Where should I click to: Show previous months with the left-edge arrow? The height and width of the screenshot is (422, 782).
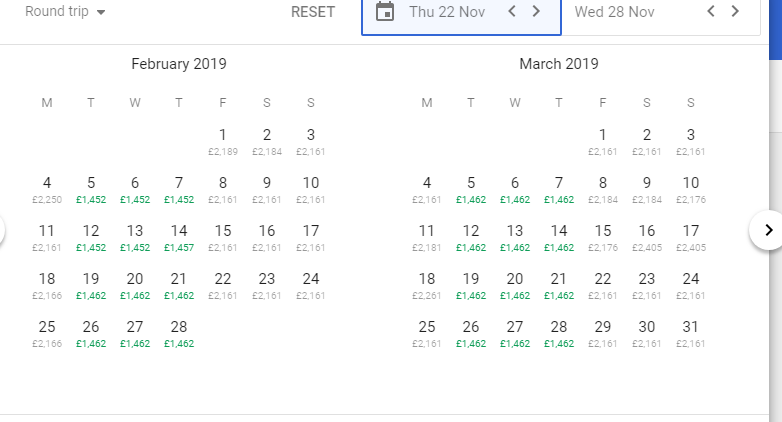[x=3, y=230]
